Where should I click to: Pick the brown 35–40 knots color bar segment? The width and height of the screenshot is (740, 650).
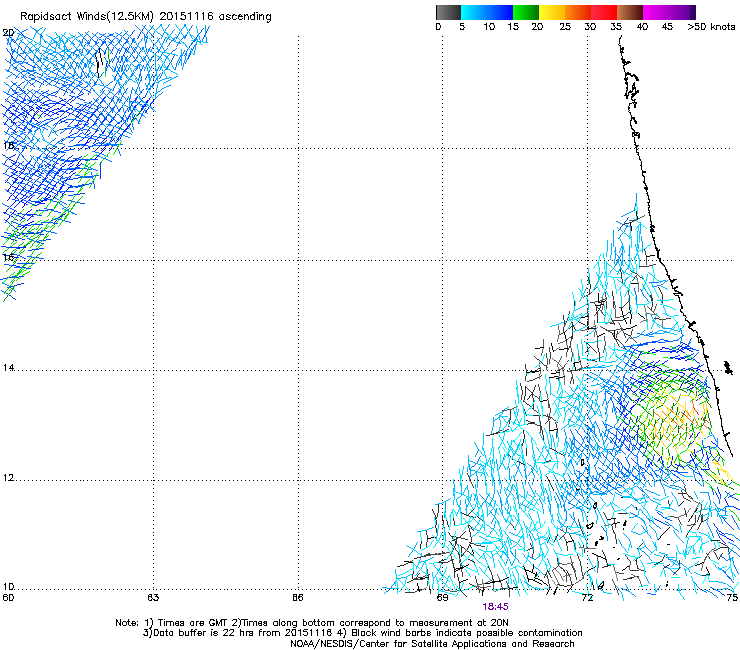click(630, 12)
